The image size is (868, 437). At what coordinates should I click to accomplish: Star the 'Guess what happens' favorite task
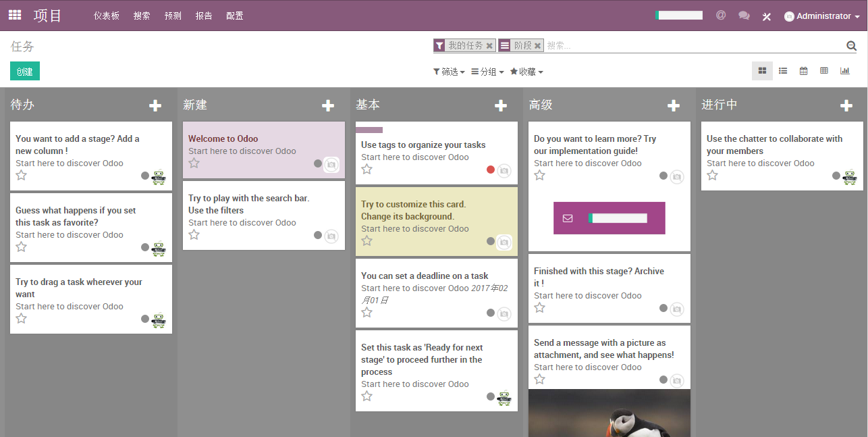pyautogui.click(x=21, y=247)
